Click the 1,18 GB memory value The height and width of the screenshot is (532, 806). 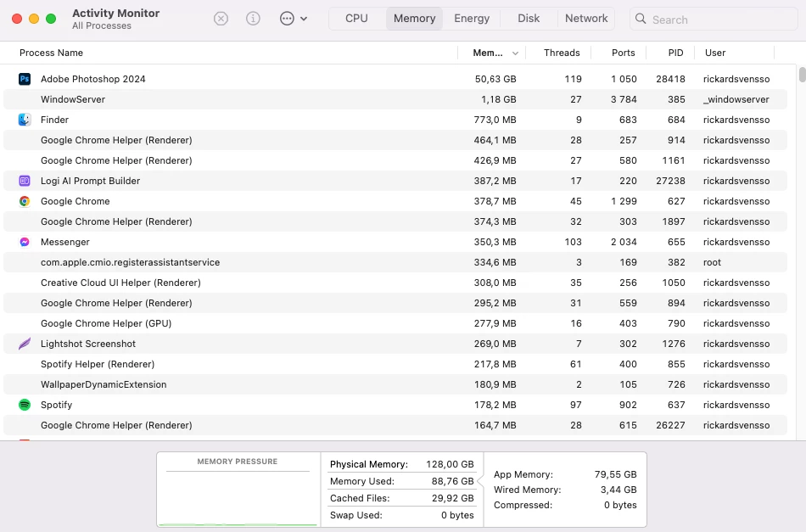(x=498, y=99)
